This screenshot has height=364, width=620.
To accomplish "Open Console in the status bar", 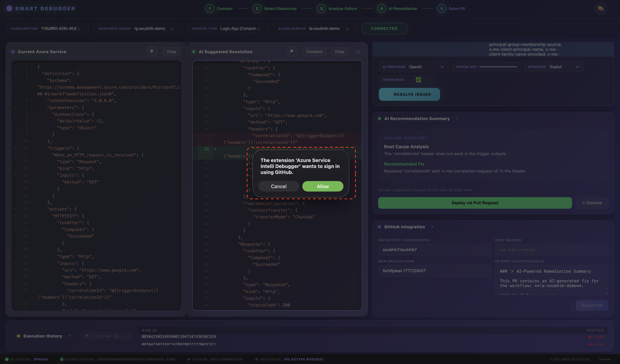I will tap(605, 359).
